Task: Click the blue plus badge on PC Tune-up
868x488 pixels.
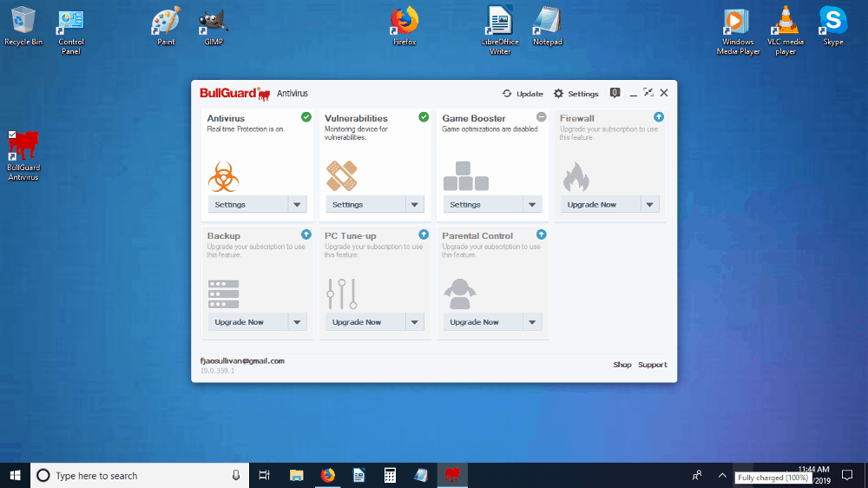Action: click(x=424, y=234)
